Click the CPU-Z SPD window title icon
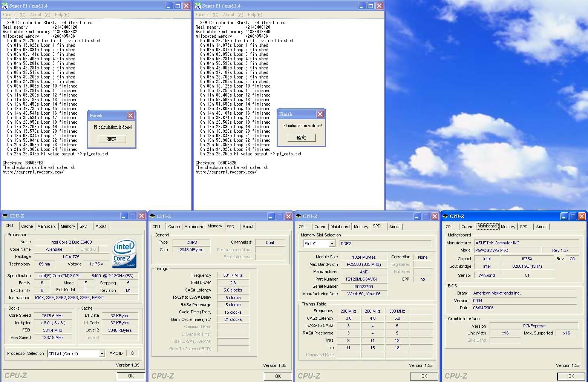The width and height of the screenshot is (588, 382). click(299, 216)
